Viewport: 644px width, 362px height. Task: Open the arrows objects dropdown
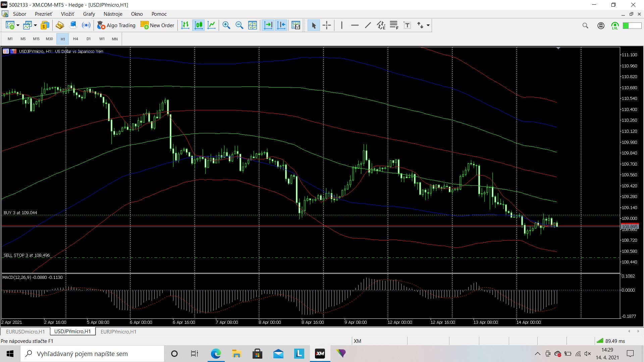(x=428, y=25)
